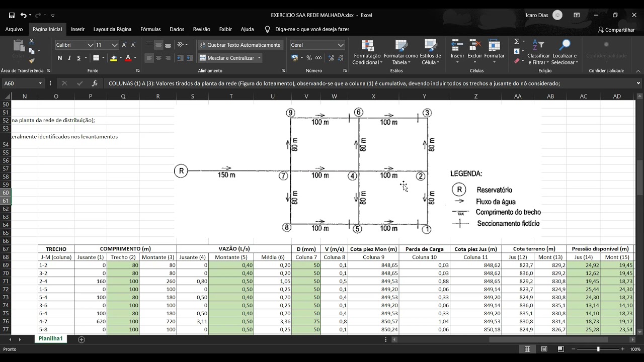Toggle align text left
644x362 pixels.
(x=149, y=58)
